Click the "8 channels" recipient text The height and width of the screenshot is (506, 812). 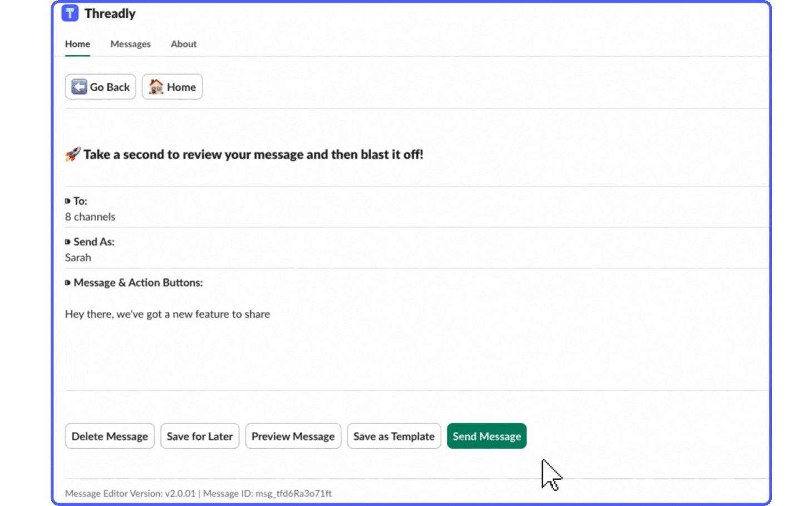coord(90,217)
